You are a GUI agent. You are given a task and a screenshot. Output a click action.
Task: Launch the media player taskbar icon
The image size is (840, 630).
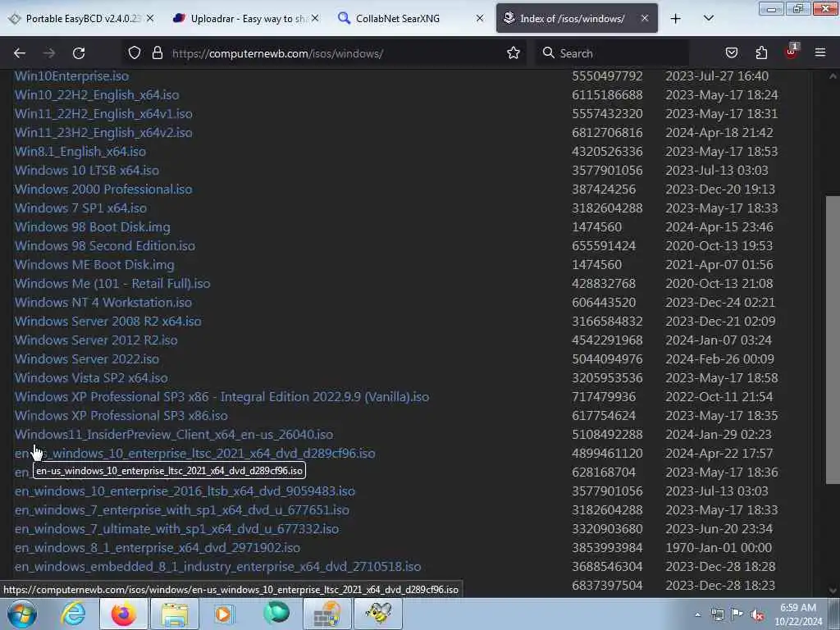(x=225, y=614)
